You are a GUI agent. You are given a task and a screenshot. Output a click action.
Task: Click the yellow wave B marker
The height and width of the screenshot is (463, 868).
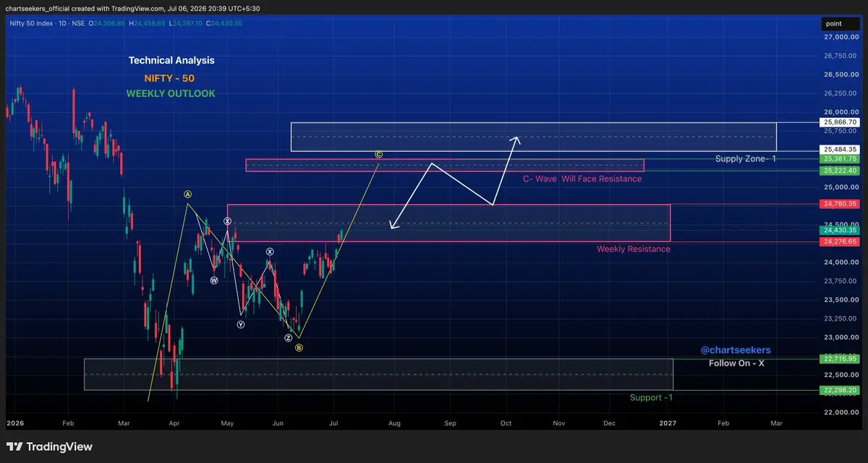[x=299, y=348]
